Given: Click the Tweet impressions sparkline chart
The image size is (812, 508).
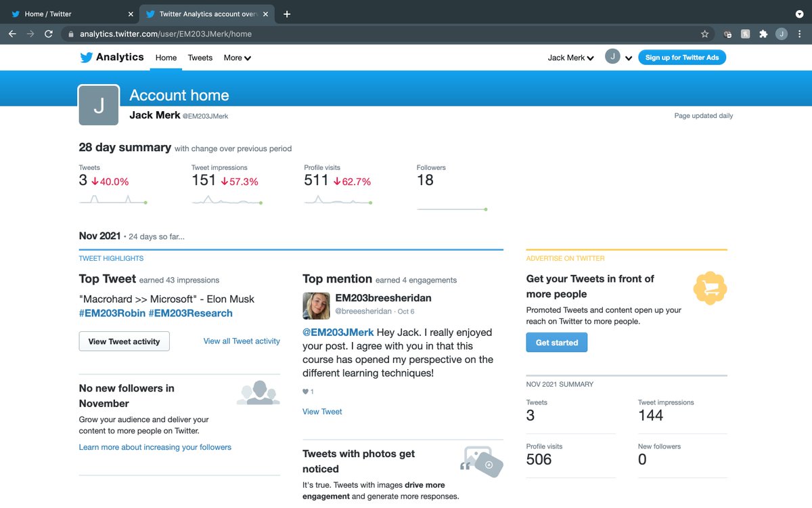Looking at the screenshot, I should click(x=227, y=200).
